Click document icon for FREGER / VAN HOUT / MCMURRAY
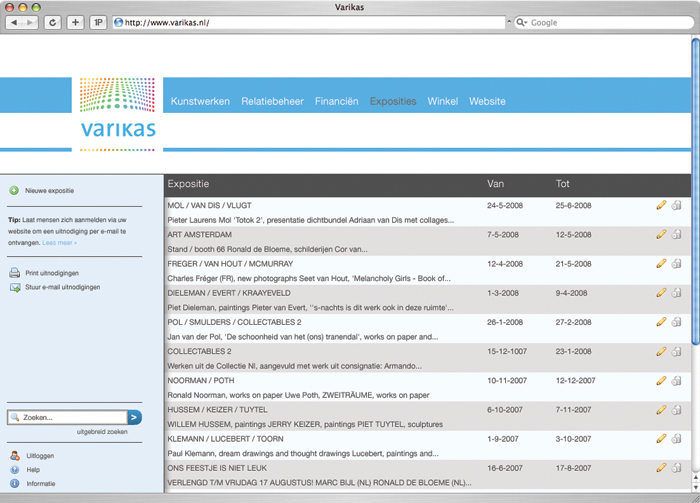 click(x=677, y=263)
